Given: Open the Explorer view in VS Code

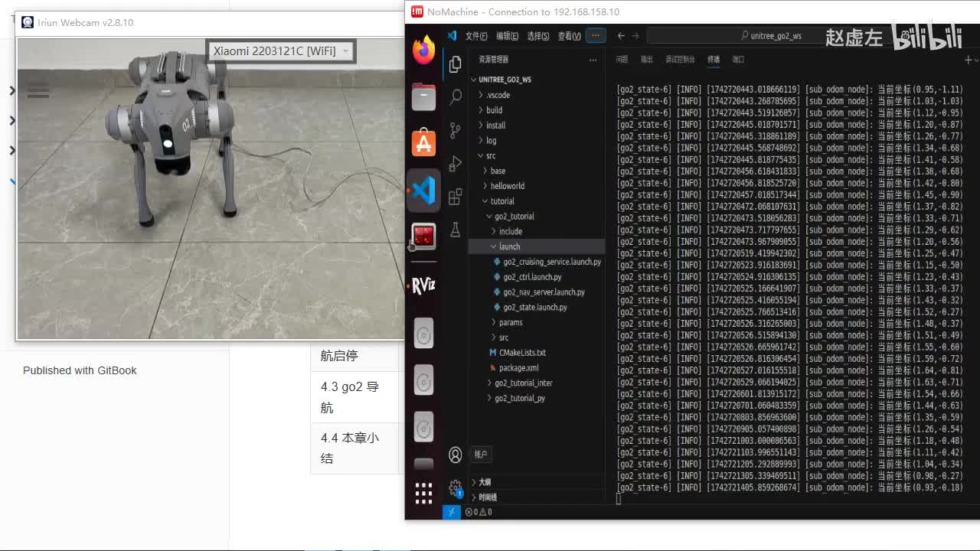Looking at the screenshot, I should click(456, 64).
